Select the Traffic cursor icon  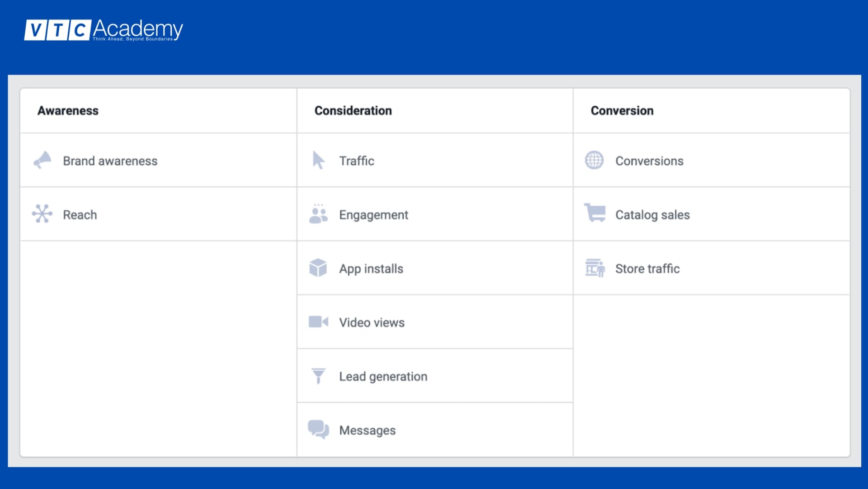pyautogui.click(x=318, y=160)
